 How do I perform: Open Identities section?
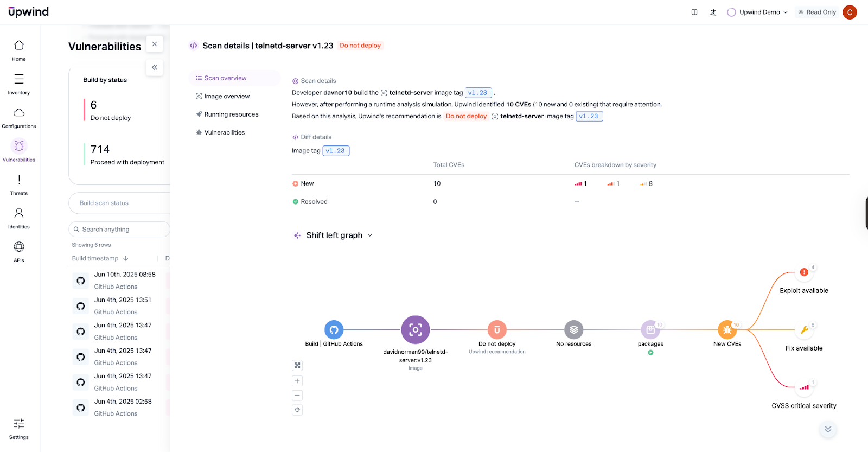click(19, 218)
